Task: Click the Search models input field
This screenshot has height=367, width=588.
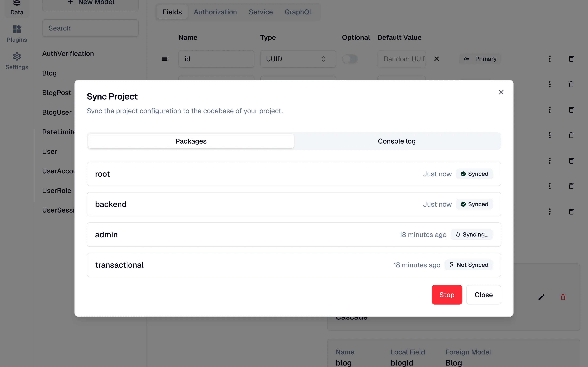Action: pos(90,28)
